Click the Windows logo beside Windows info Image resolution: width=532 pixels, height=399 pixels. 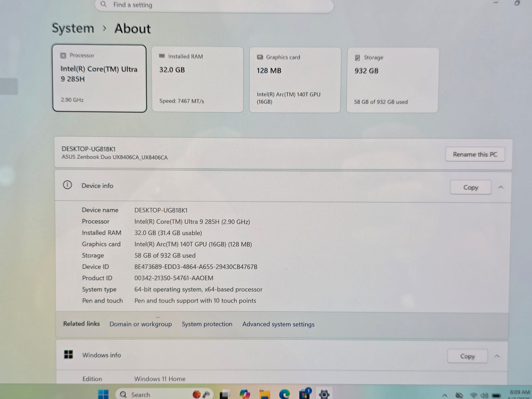(x=68, y=354)
